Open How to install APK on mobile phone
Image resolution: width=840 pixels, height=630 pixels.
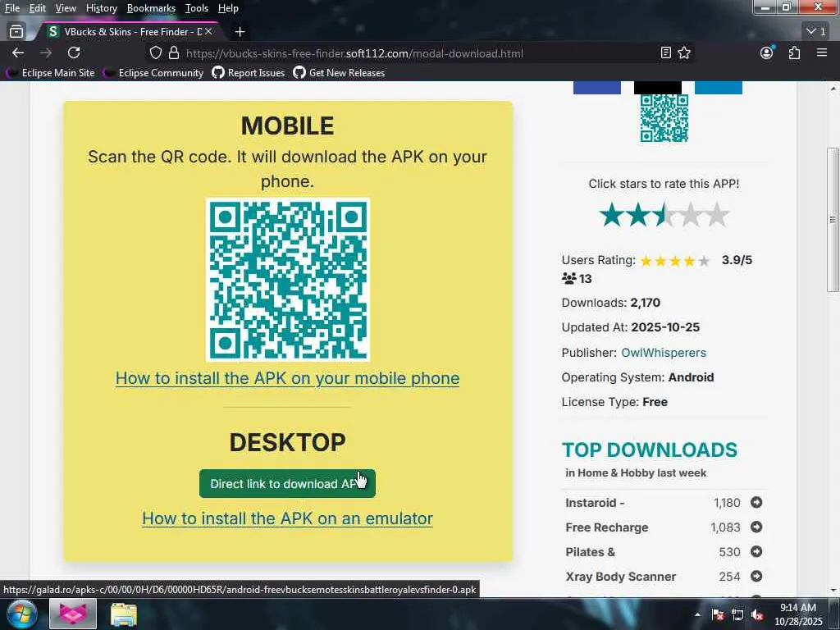pos(287,378)
